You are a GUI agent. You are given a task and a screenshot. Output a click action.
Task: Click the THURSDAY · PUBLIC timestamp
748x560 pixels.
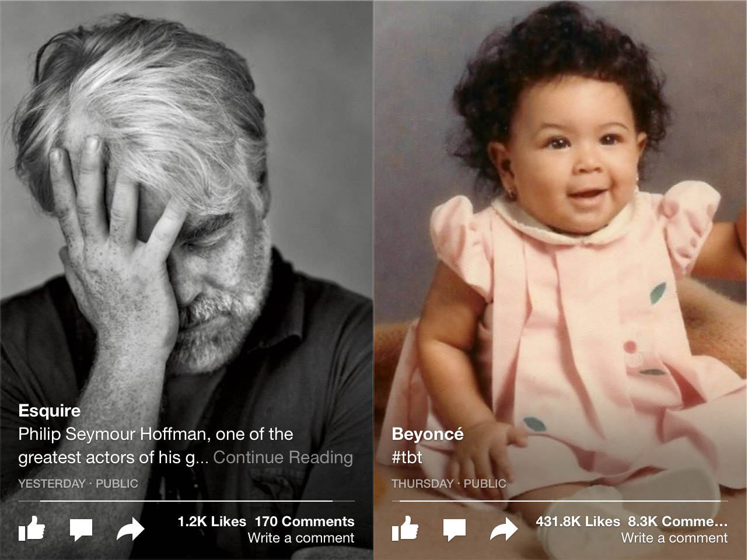[x=449, y=484]
